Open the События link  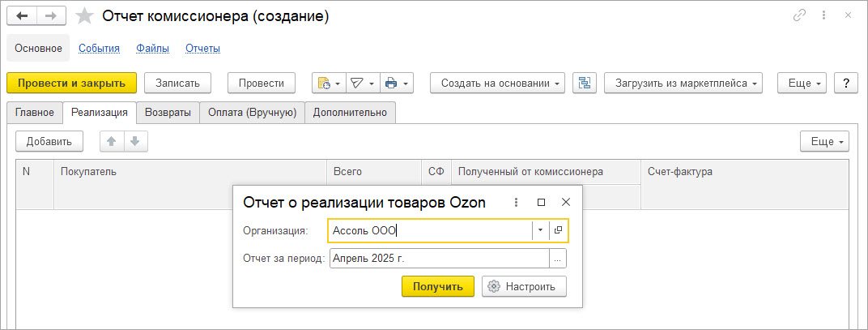pyautogui.click(x=99, y=49)
